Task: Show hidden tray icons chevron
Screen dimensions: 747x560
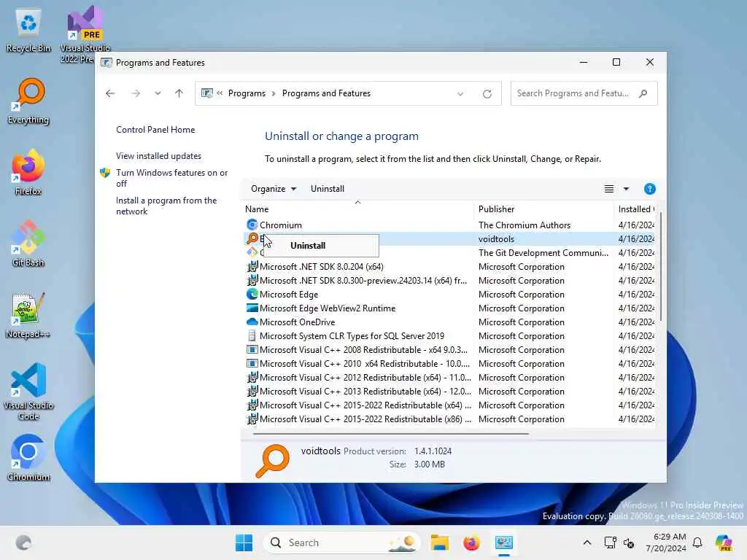Action: 587,542
